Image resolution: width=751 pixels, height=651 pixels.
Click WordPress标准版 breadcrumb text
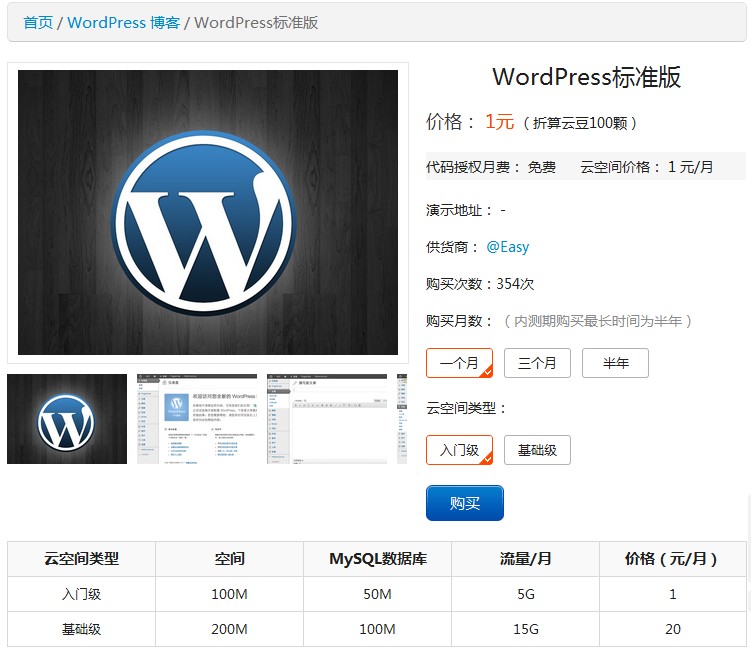256,23
